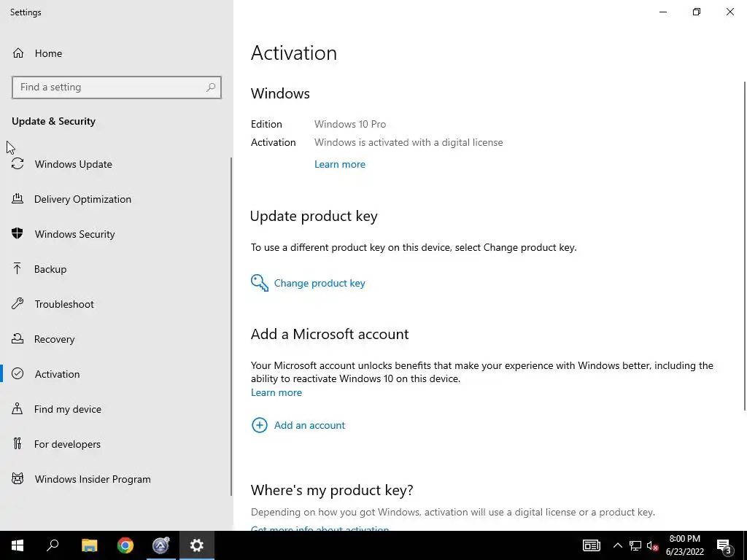Click Learn more under Microsoft account
This screenshot has width=747, height=560.
[276, 392]
